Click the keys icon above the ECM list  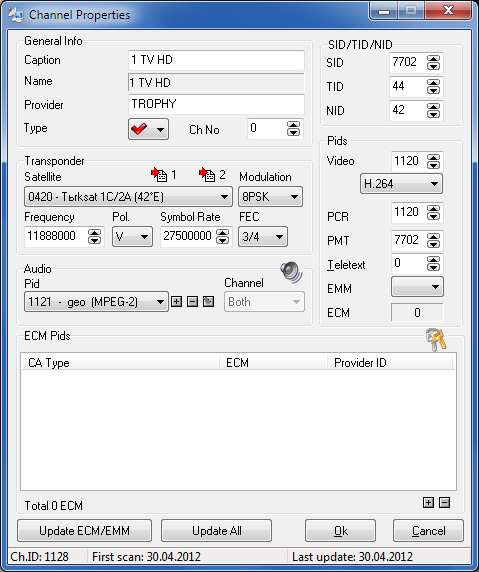tap(436, 339)
